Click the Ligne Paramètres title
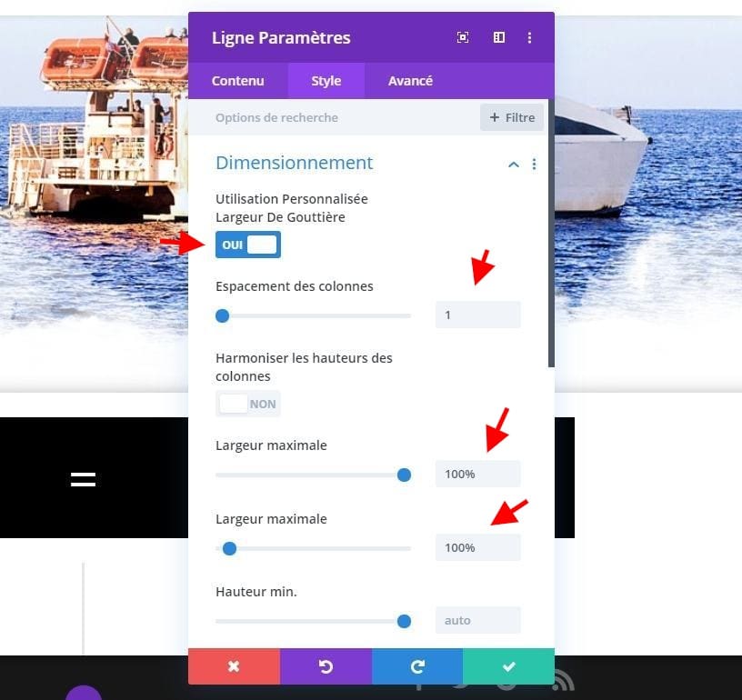This screenshot has width=742, height=700. (x=281, y=38)
